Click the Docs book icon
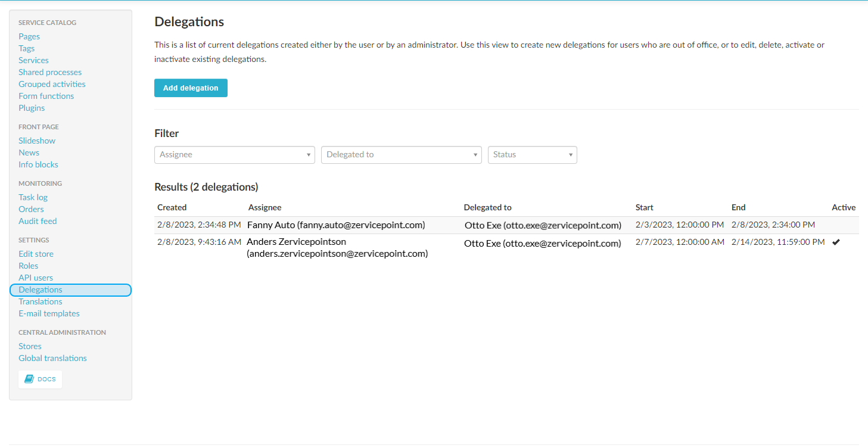The image size is (868, 448). 29,379
